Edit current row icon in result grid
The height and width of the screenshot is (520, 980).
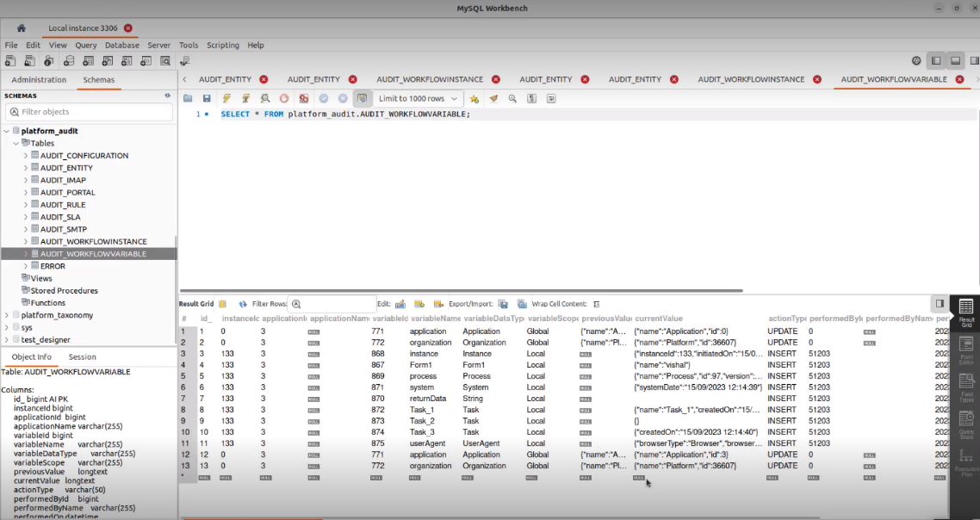400,305
